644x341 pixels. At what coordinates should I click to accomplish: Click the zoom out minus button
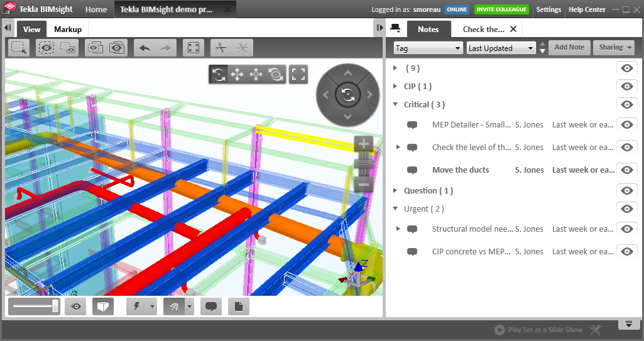(364, 184)
